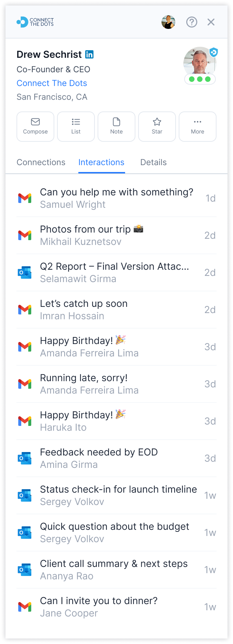This screenshot has width=233, height=644.
Task: Click the Connect The Dots logo
Action: pos(35,22)
